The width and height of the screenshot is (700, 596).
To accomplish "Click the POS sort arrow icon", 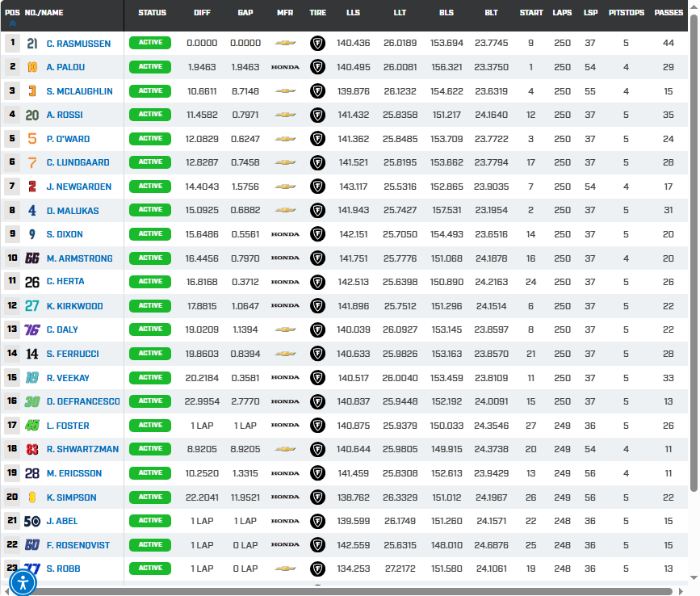I will (x=12, y=23).
